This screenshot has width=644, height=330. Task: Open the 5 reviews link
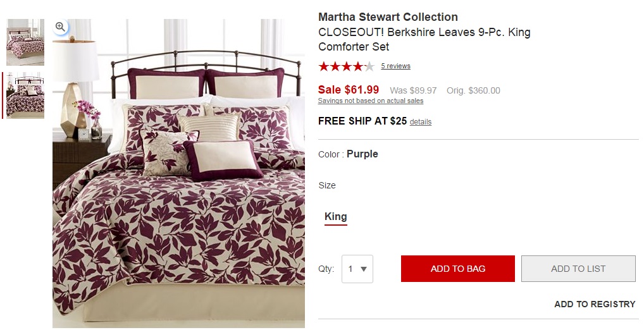[395, 66]
